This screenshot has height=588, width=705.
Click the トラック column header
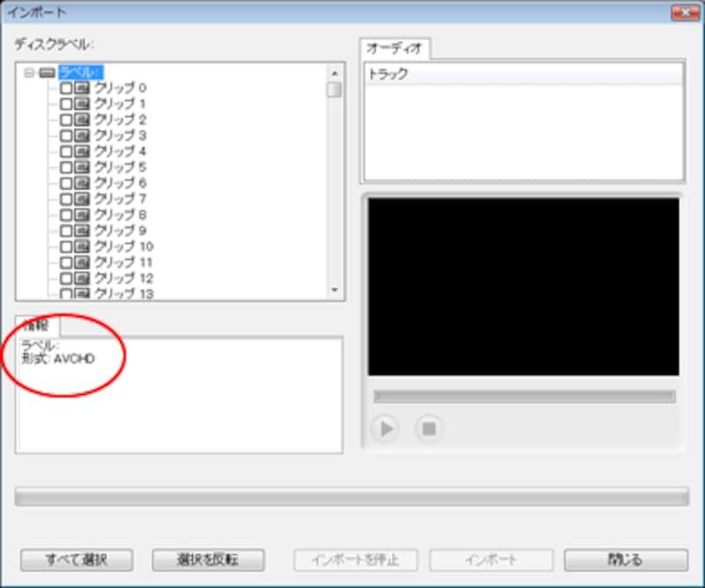tap(523, 74)
